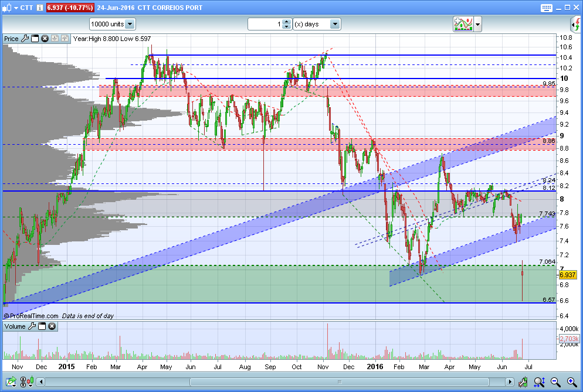Remove the Price panel with X icon
583x392 pixels.
(x=45, y=39)
